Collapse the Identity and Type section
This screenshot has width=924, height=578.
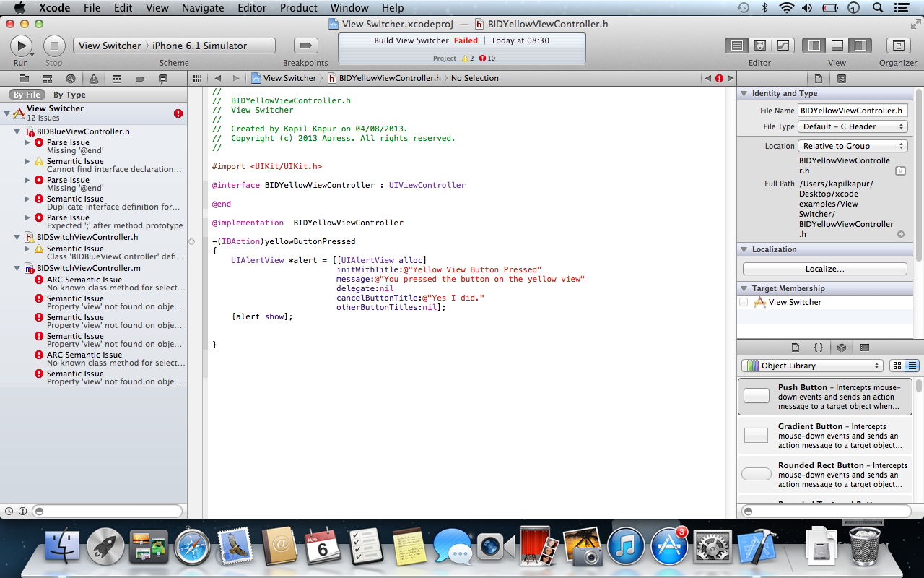(744, 94)
